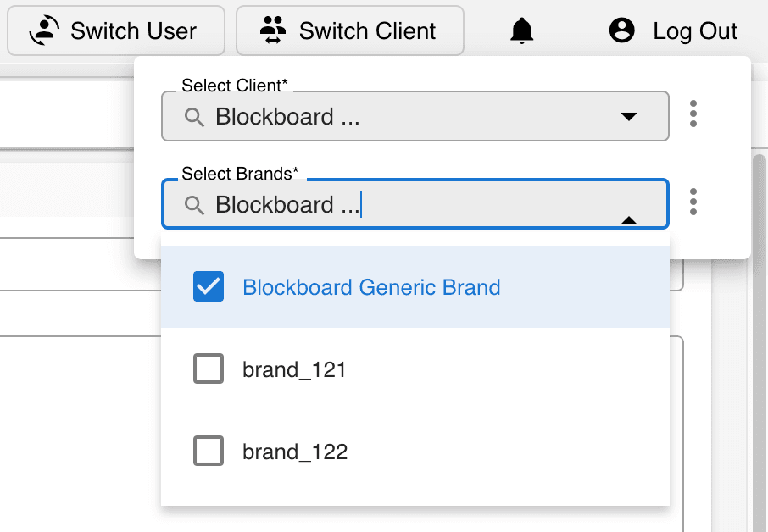Open the Select Client combo box

coord(415,116)
